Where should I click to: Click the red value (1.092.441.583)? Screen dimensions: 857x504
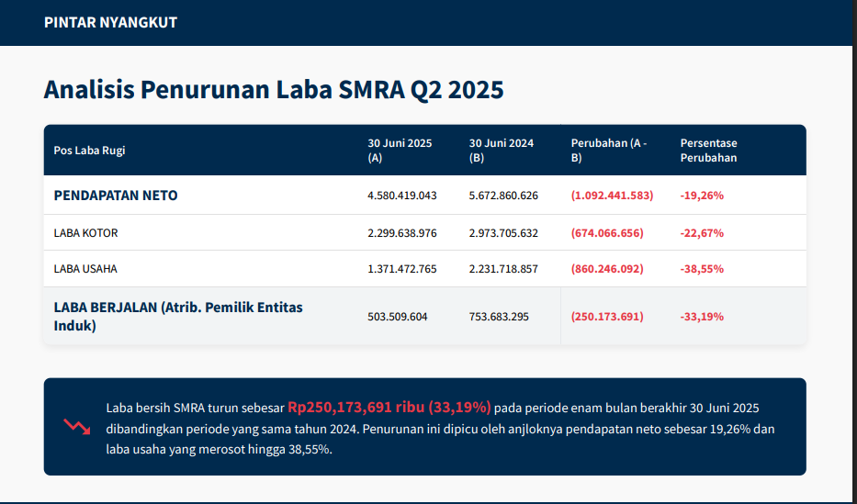click(x=612, y=196)
